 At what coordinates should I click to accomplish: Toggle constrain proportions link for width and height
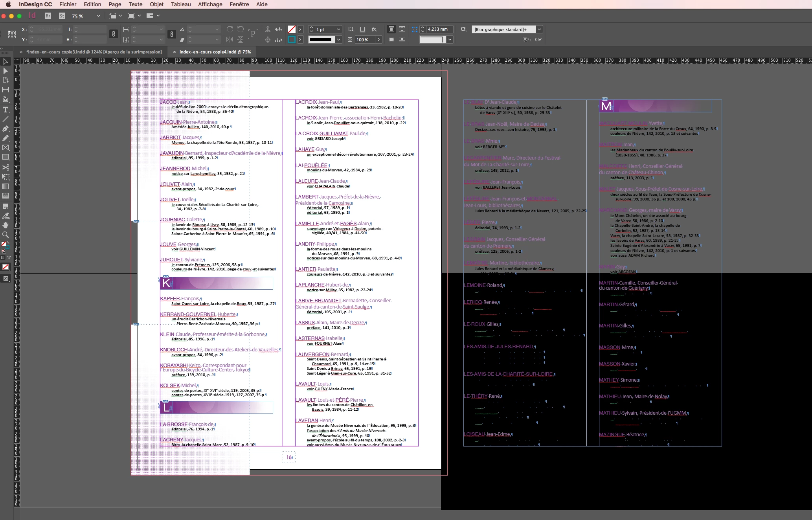(x=113, y=34)
